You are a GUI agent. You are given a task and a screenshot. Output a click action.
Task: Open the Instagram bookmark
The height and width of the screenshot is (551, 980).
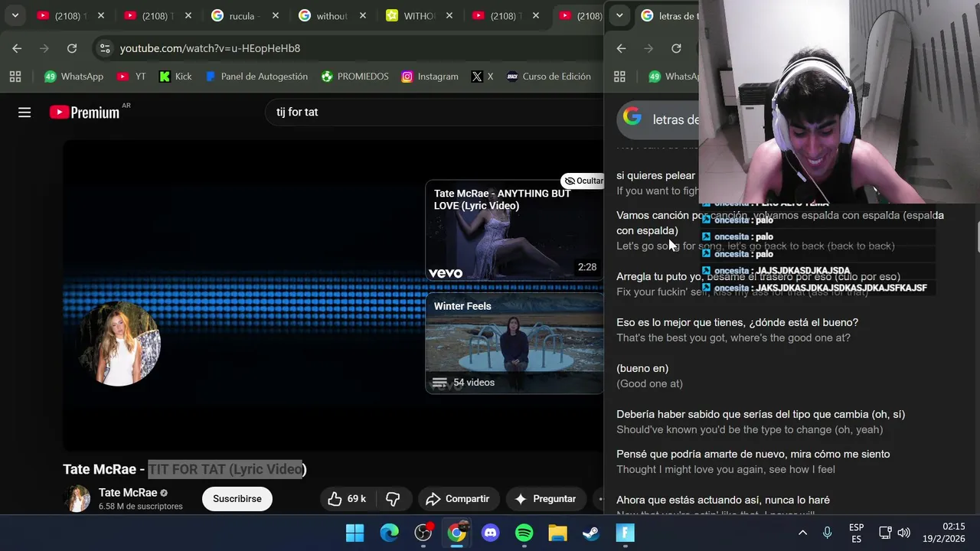click(x=430, y=77)
